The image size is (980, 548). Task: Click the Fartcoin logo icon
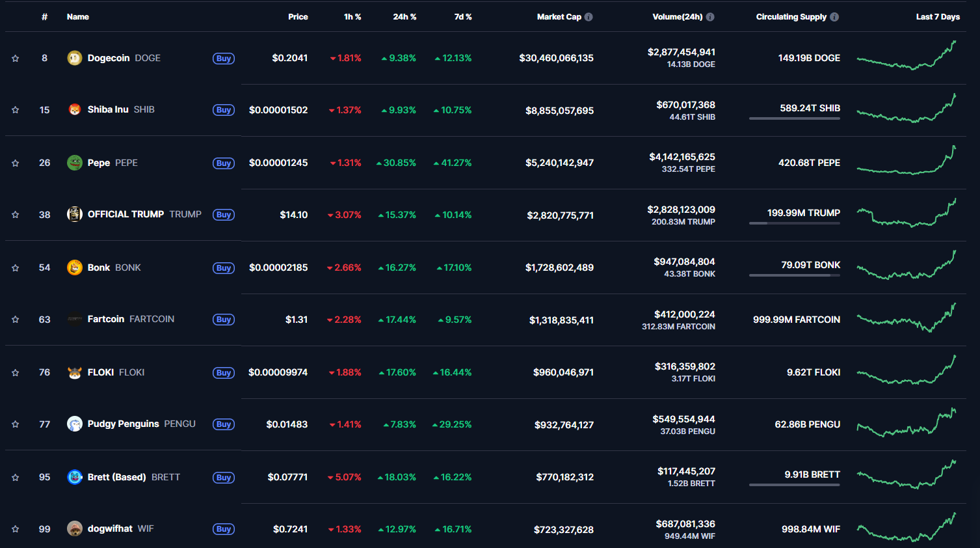click(x=75, y=319)
